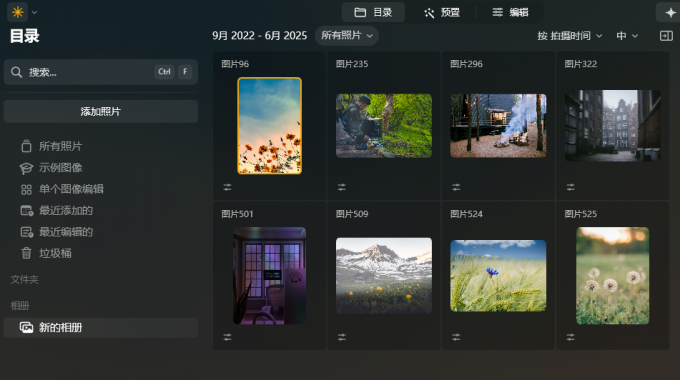This screenshot has width=680, height=380.
Task: Open the 中 thumbnail size dropdown
Action: point(627,36)
